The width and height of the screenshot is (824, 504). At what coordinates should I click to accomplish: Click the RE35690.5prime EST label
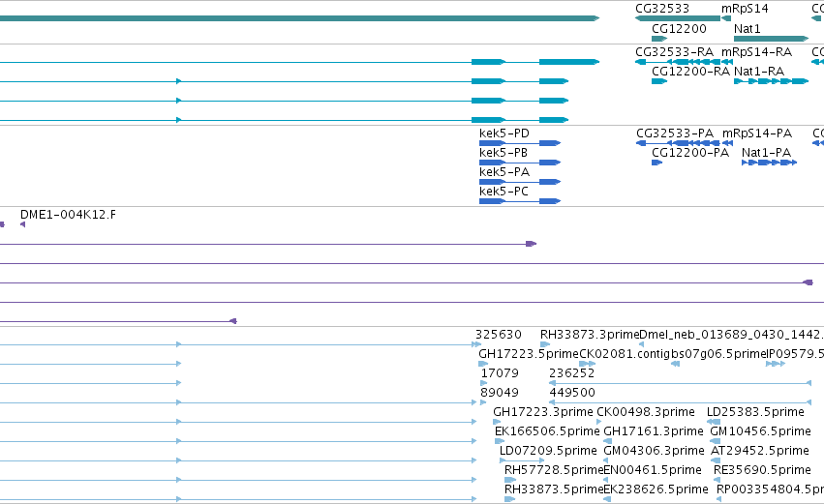click(x=762, y=471)
